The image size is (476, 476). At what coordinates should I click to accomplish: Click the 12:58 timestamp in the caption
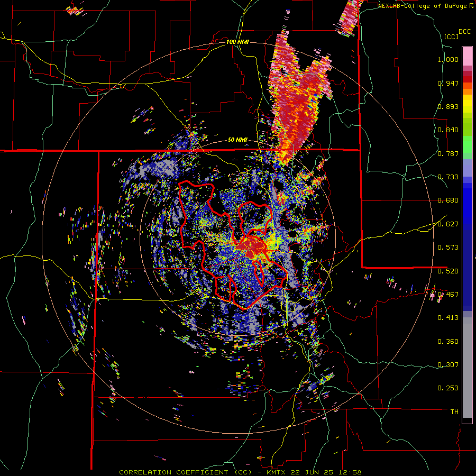[351, 472]
